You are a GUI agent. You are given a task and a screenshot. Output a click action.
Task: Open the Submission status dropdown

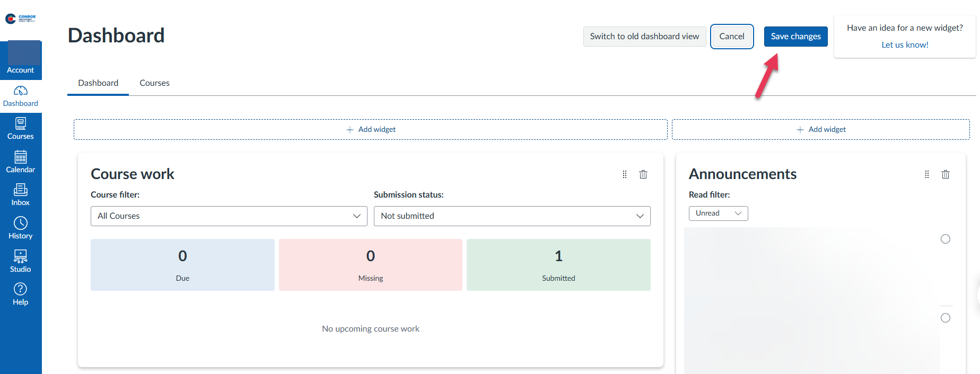tap(512, 216)
